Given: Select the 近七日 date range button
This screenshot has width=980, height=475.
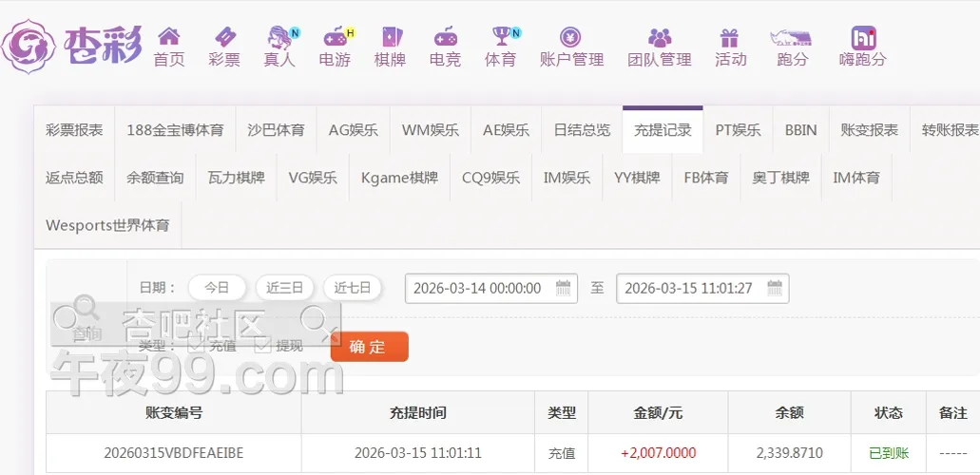Looking at the screenshot, I should pyautogui.click(x=352, y=288).
